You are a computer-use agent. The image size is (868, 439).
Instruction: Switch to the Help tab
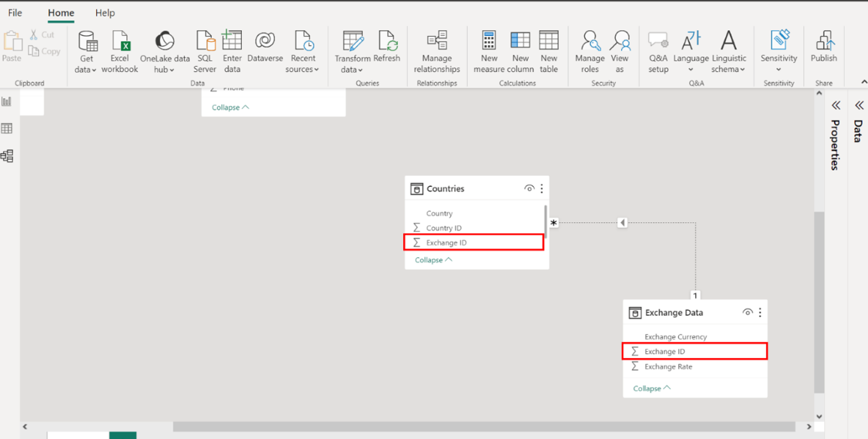click(105, 13)
